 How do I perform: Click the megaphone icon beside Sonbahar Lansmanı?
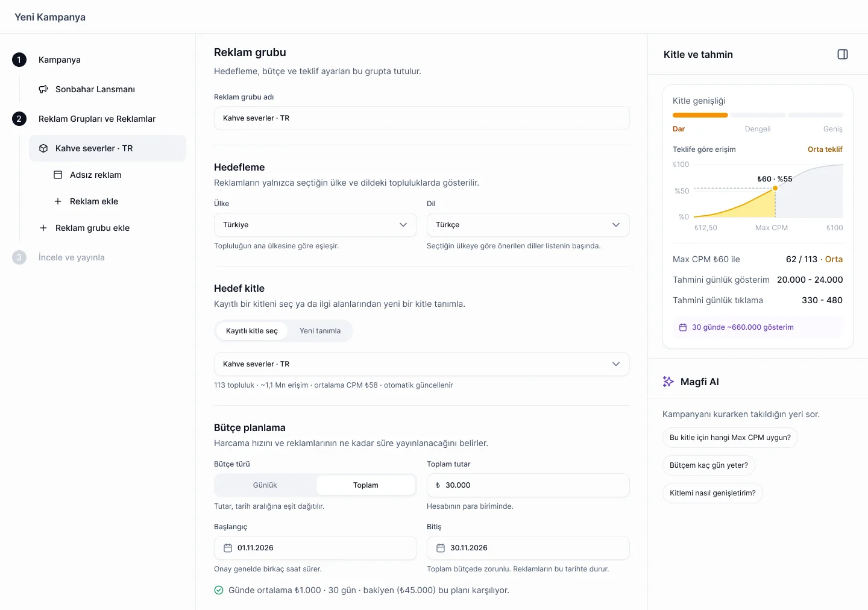coord(43,89)
